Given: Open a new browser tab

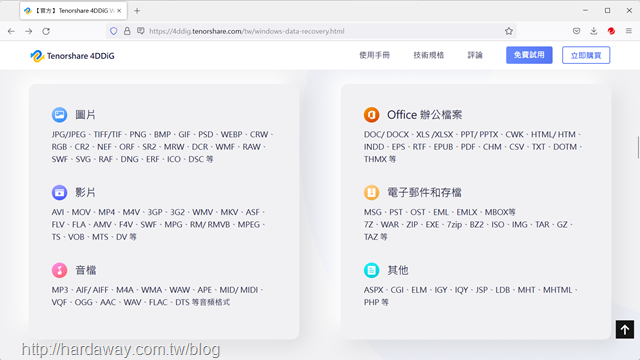Looking at the screenshot, I should click(137, 11).
